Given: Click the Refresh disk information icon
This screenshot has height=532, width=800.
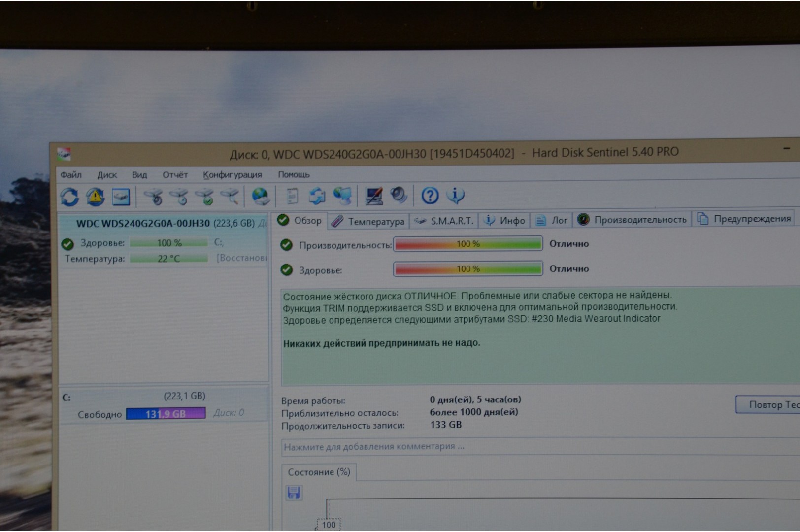Looking at the screenshot, I should [69, 197].
